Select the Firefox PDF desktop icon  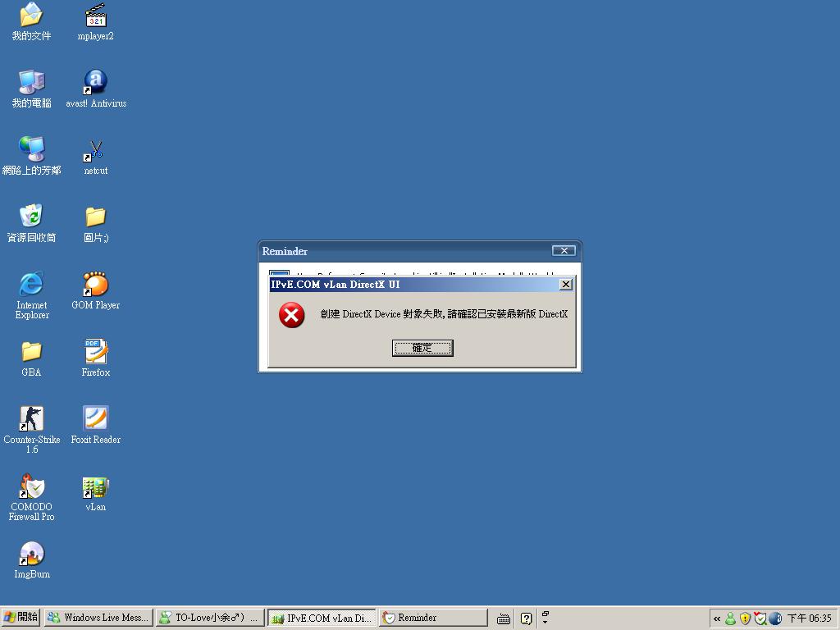click(x=96, y=351)
